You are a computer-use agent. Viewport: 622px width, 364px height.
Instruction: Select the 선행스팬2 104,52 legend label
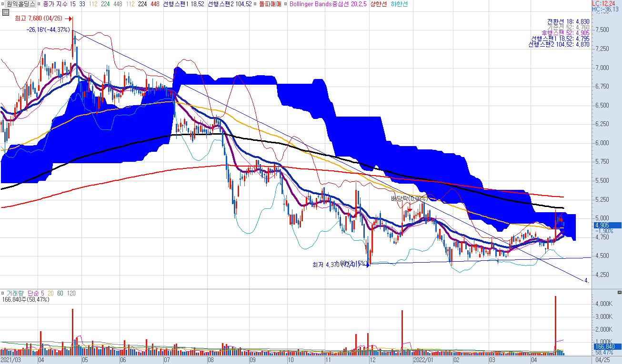[x=230, y=4]
